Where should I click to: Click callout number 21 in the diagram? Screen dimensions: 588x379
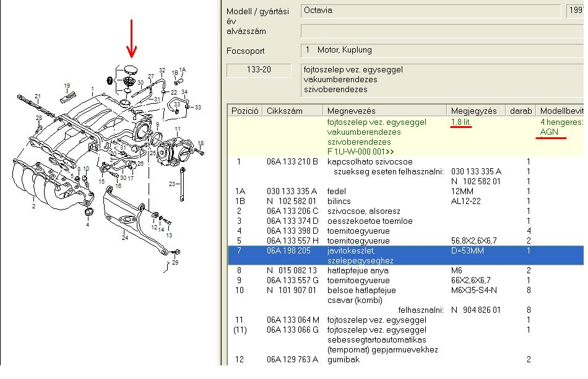[x=38, y=96]
